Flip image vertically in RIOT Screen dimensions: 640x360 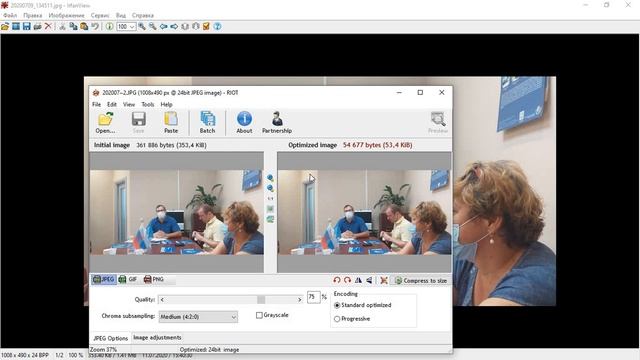pos(369,280)
